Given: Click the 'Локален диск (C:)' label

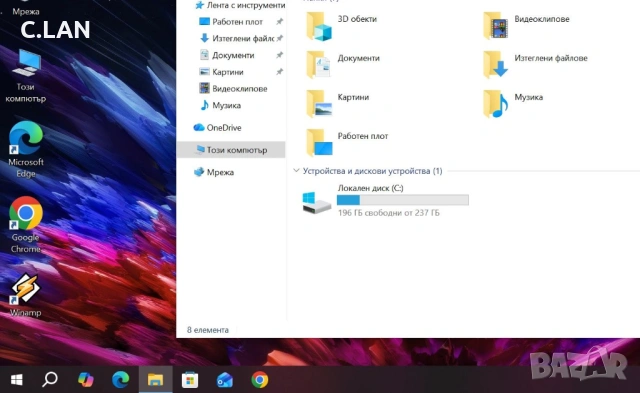Looking at the screenshot, I should pos(371,188).
